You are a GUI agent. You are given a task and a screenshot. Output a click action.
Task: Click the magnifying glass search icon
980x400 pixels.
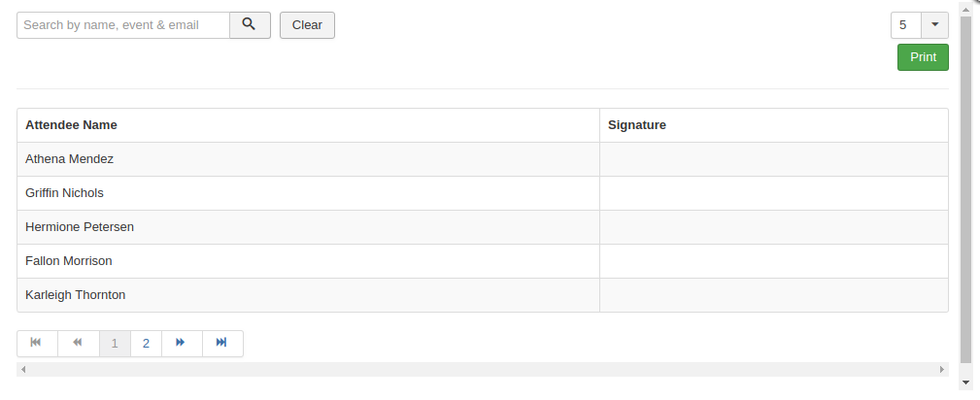click(x=250, y=25)
